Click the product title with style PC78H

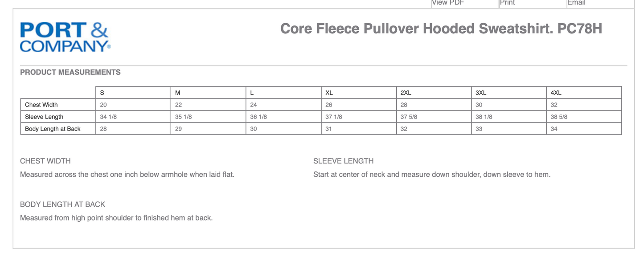441,29
